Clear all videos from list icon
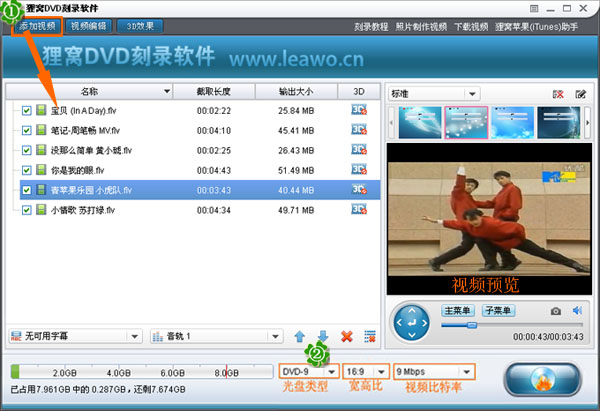Viewport: 600px width, 411px height. coord(370,336)
